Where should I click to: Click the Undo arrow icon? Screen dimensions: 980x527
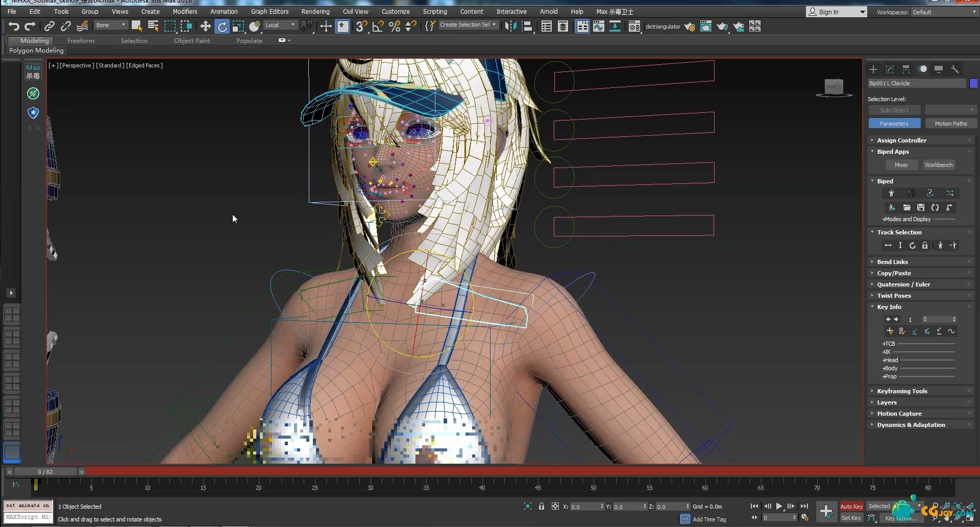coord(14,26)
